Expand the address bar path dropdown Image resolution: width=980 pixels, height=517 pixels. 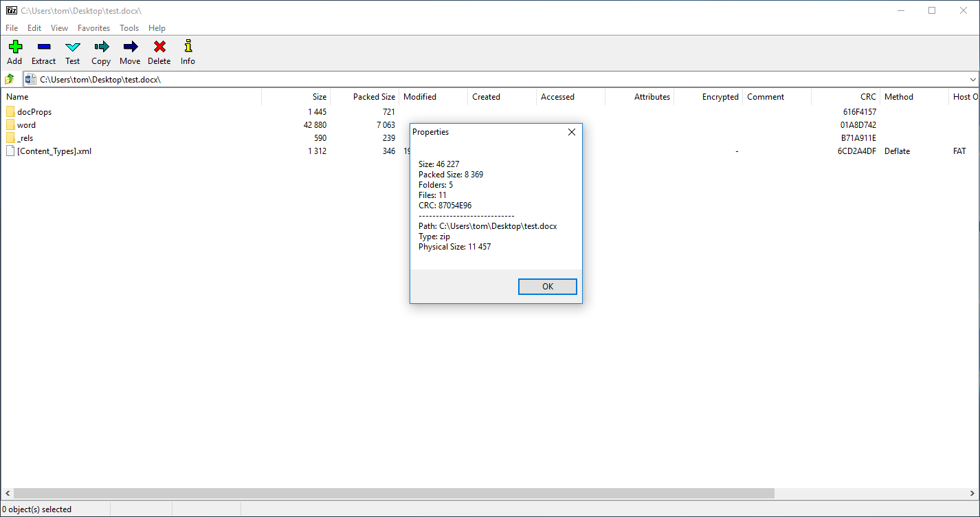tap(972, 79)
